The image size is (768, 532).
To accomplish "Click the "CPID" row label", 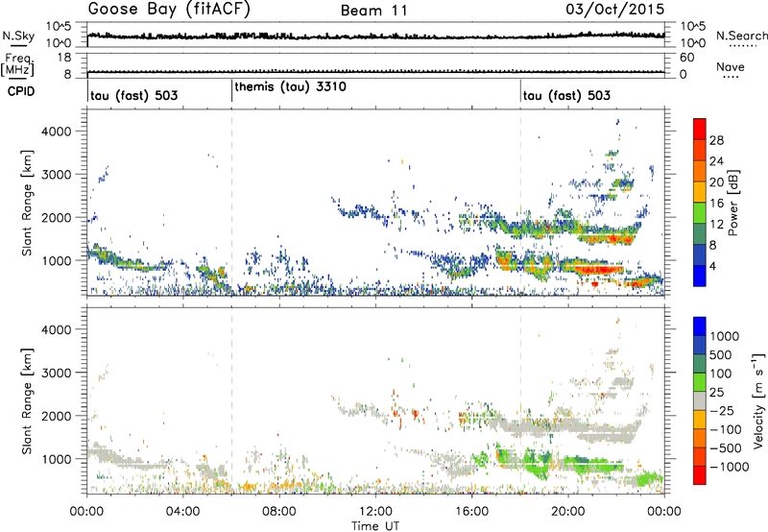I will point(21,91).
